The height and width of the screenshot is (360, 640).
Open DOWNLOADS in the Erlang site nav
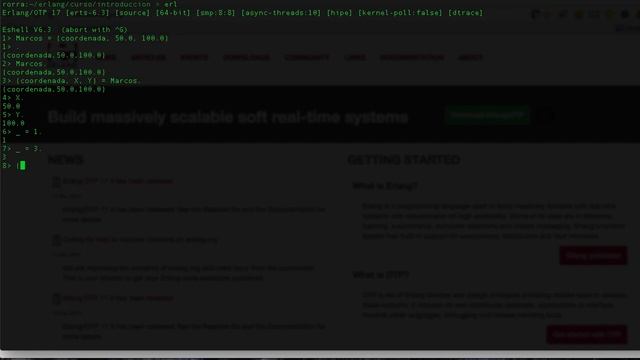pos(247,58)
